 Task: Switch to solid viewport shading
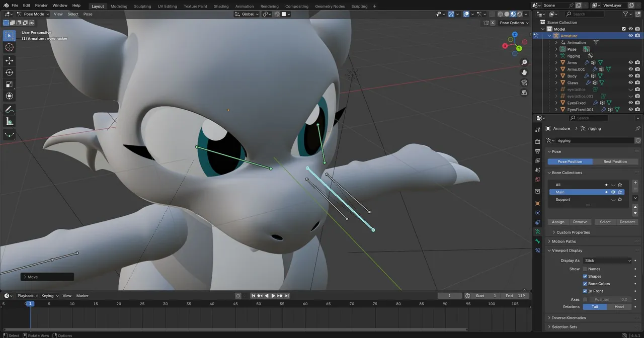pos(507,14)
